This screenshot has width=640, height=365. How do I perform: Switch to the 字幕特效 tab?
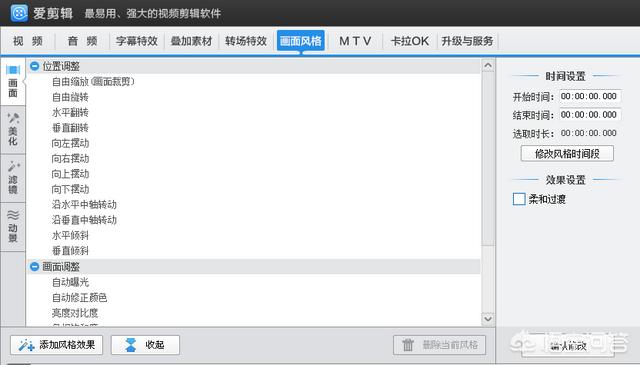(137, 41)
